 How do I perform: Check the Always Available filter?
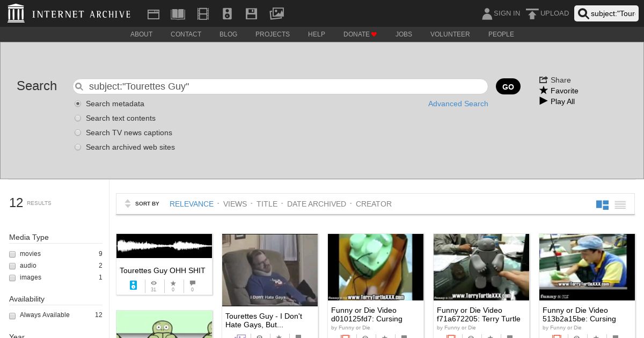12,315
